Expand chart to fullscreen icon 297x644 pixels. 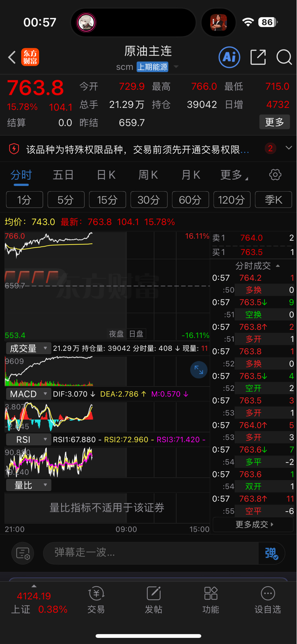tap(199, 370)
